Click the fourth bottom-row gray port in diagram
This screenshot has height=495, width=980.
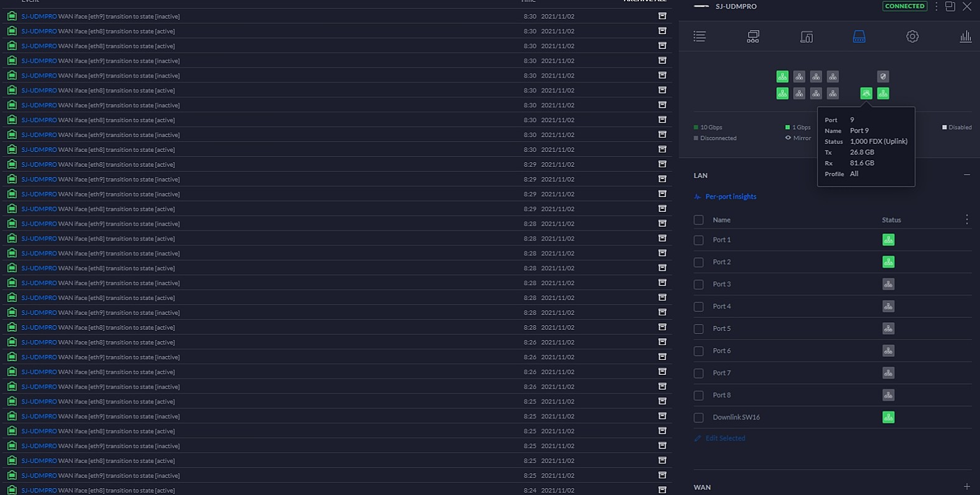(x=833, y=94)
